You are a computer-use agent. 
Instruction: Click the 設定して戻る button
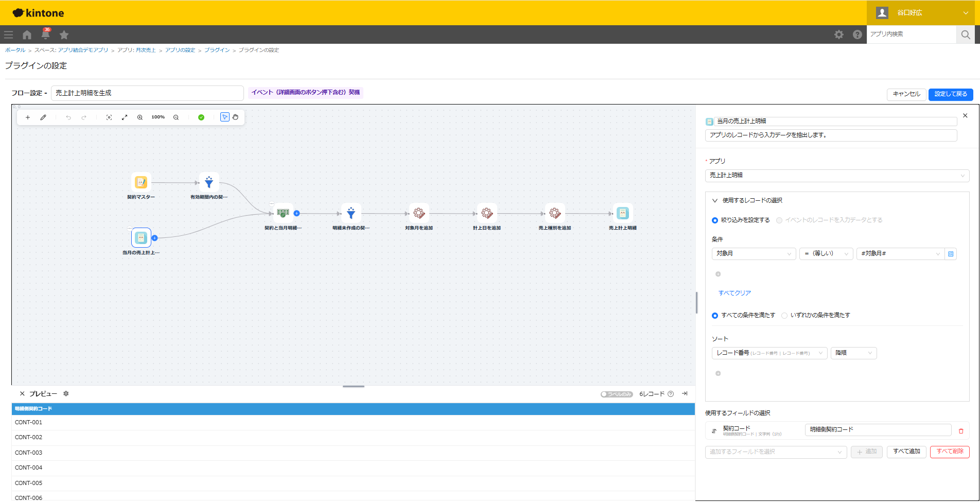pyautogui.click(x=951, y=94)
